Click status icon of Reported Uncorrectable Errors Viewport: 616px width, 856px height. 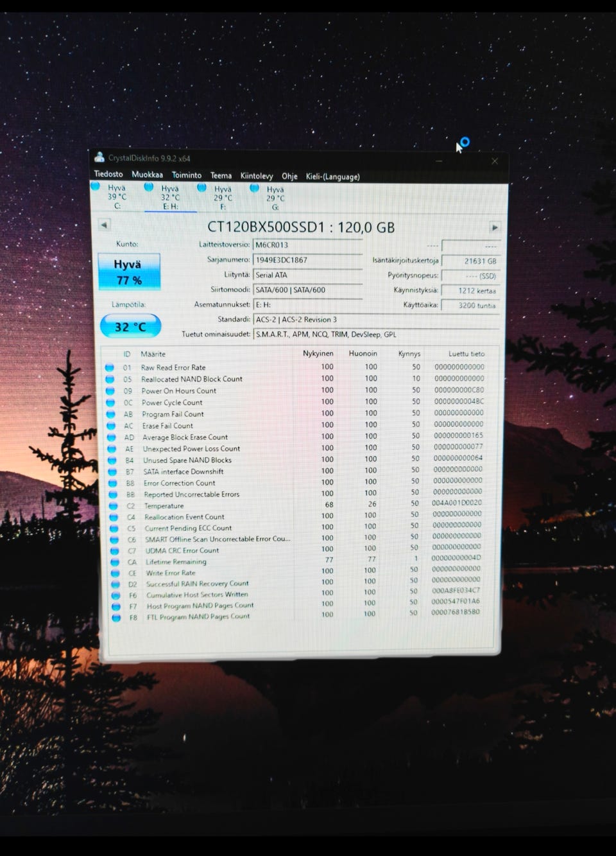pos(113,494)
